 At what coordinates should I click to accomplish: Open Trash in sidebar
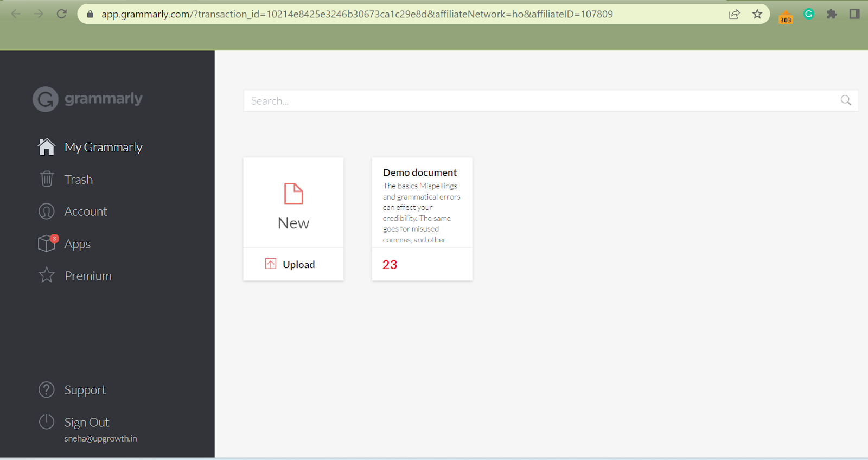point(79,179)
